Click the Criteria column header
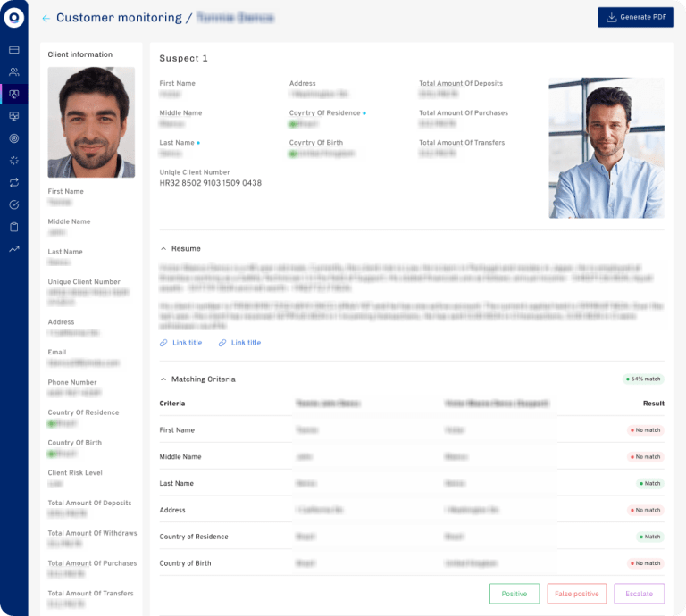 tap(172, 404)
